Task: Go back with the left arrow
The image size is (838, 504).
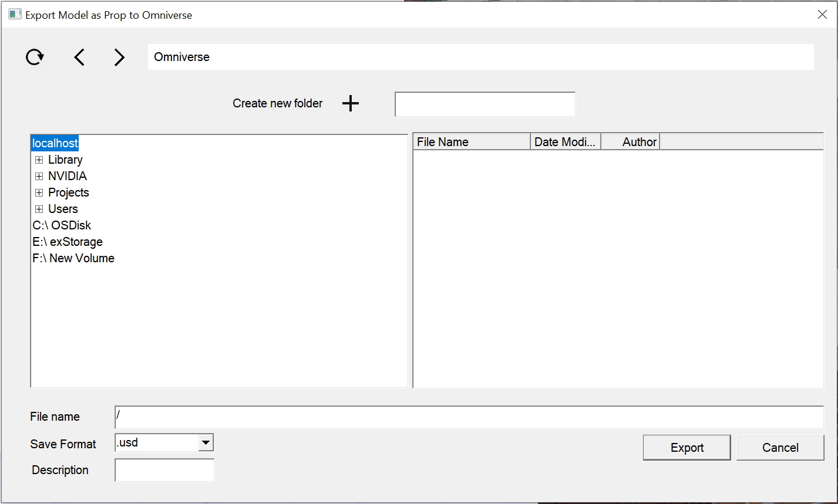Action: pyautogui.click(x=79, y=57)
